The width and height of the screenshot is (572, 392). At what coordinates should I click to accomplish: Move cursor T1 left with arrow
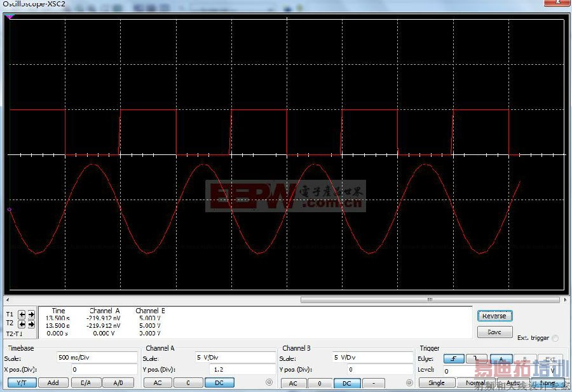point(22,314)
